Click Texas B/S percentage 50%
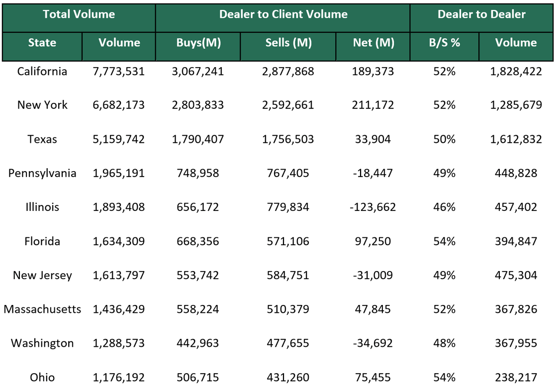 coord(445,139)
